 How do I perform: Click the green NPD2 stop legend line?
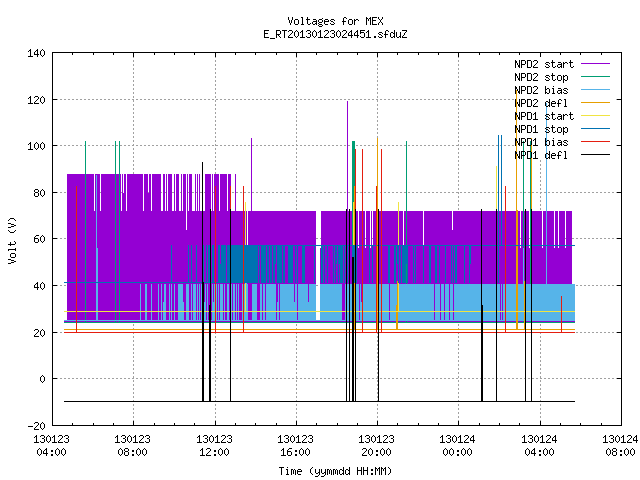[595, 77]
